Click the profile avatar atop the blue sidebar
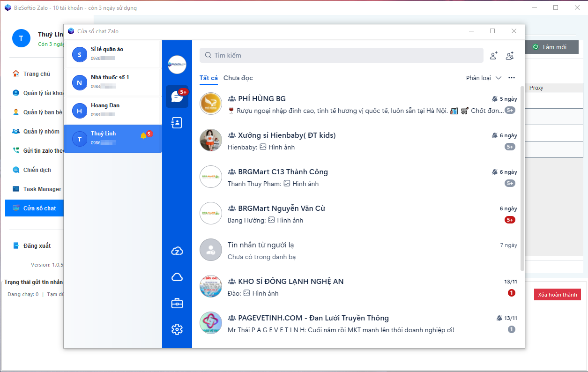588x372 pixels. [177, 65]
